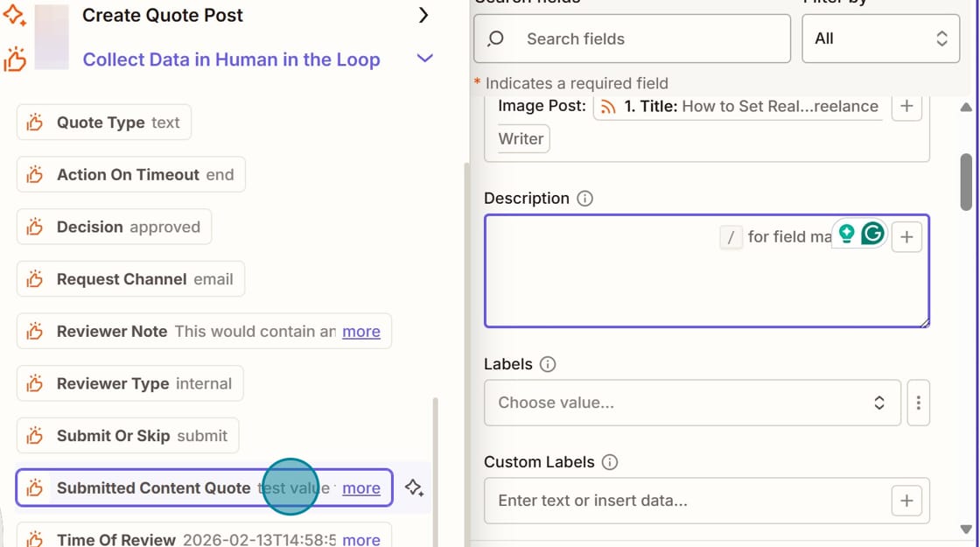This screenshot has height=547, width=980.
Task: Click the magnifying glass in Search fields
Action: coord(495,39)
